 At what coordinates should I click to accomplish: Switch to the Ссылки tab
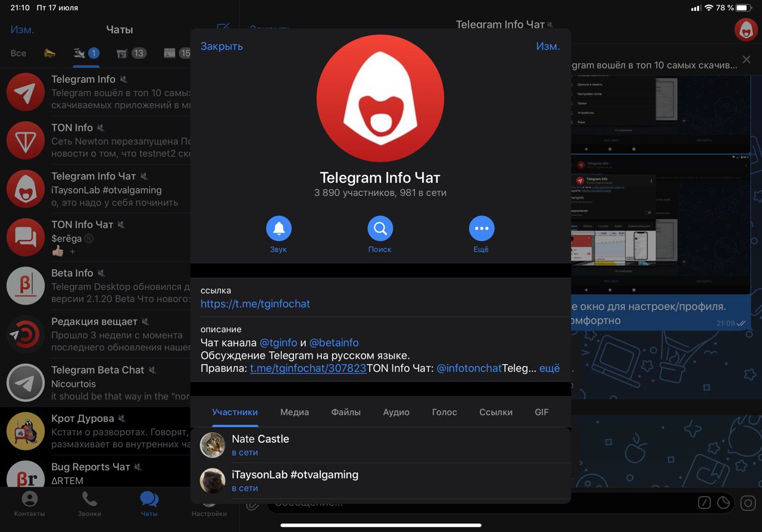click(x=496, y=412)
